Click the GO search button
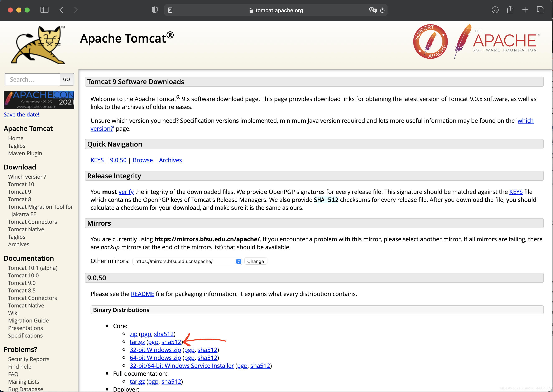 click(66, 79)
